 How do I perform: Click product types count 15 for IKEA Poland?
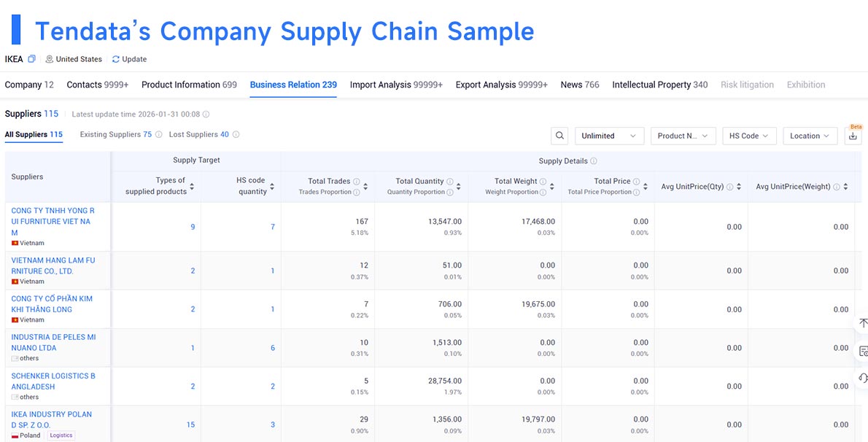tap(190, 424)
